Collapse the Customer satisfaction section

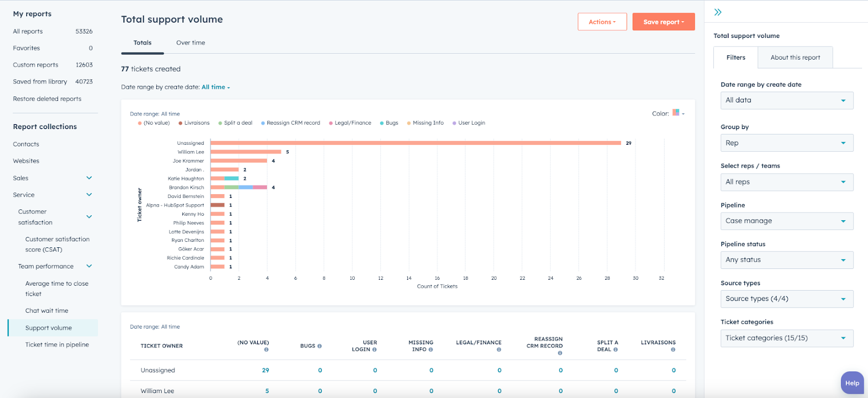point(89,217)
